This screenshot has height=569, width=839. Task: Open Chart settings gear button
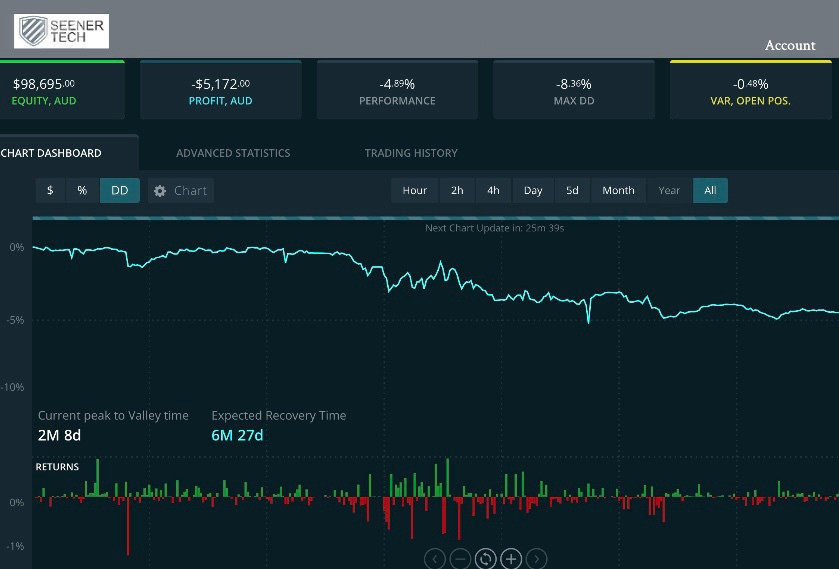pyautogui.click(x=181, y=191)
